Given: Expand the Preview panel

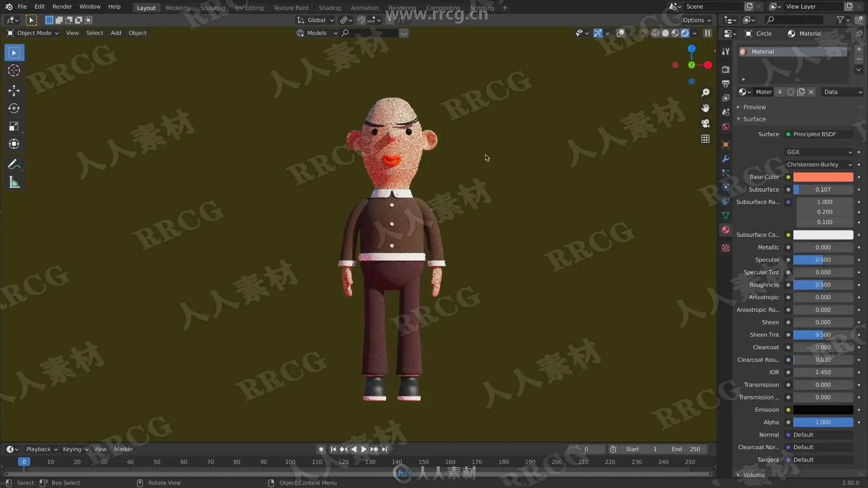Looking at the screenshot, I should click(754, 107).
